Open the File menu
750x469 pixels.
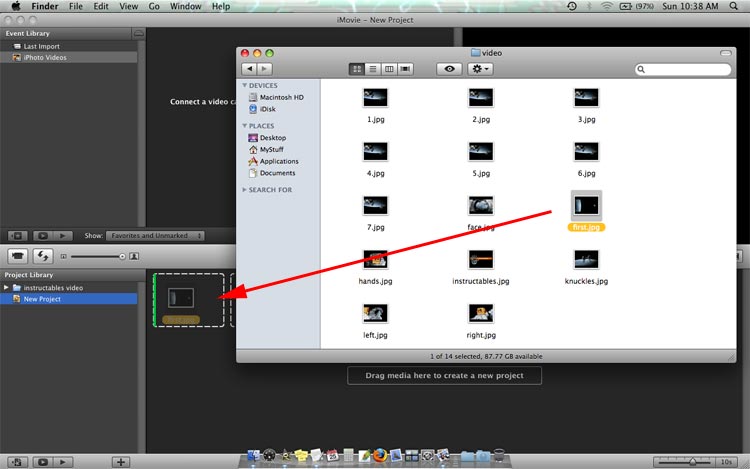pos(76,6)
